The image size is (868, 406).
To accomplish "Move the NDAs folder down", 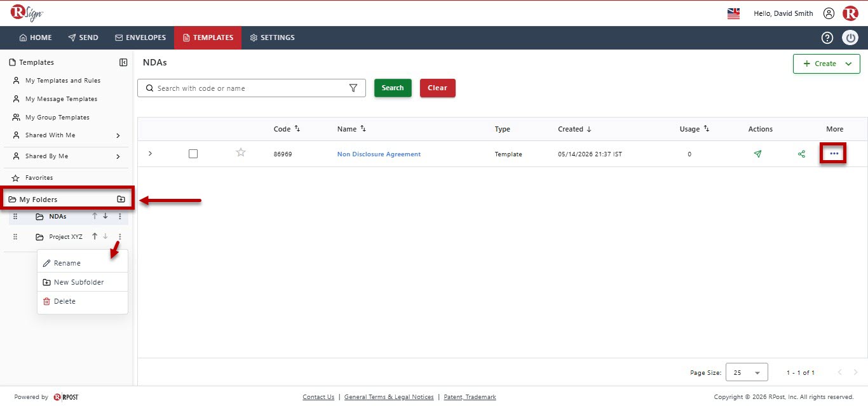I will [105, 216].
